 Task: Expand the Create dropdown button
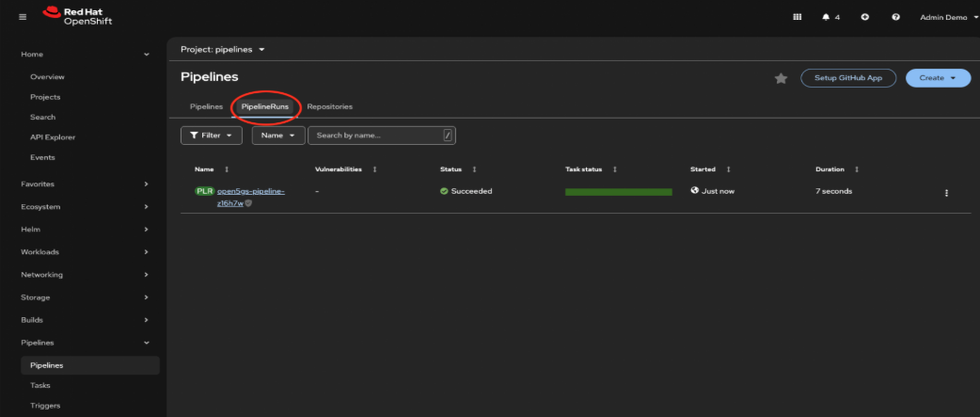(x=938, y=78)
